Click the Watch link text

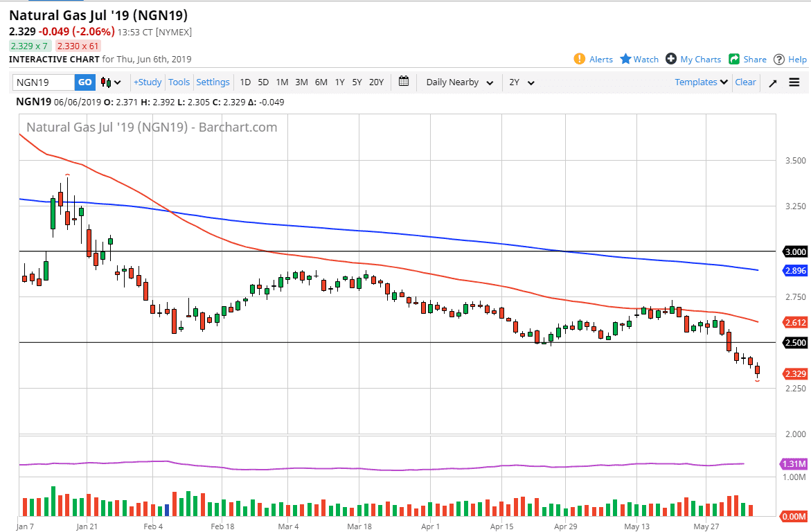(x=646, y=60)
